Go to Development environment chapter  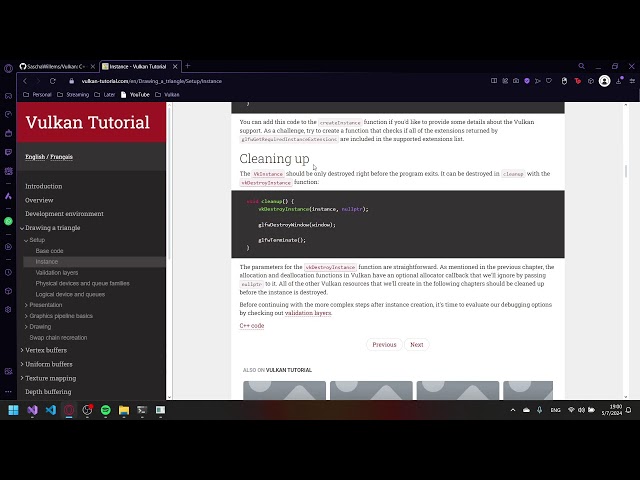64,214
